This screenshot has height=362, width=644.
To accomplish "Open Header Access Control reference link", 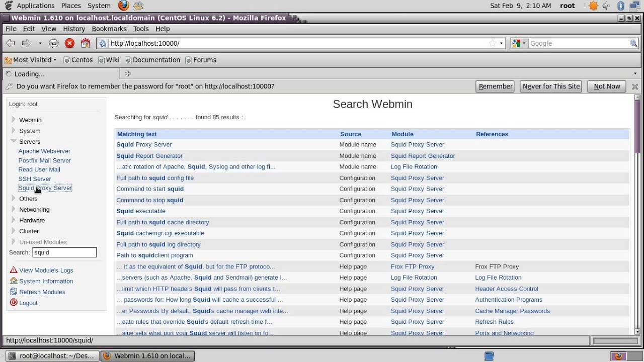I will pyautogui.click(x=507, y=289).
